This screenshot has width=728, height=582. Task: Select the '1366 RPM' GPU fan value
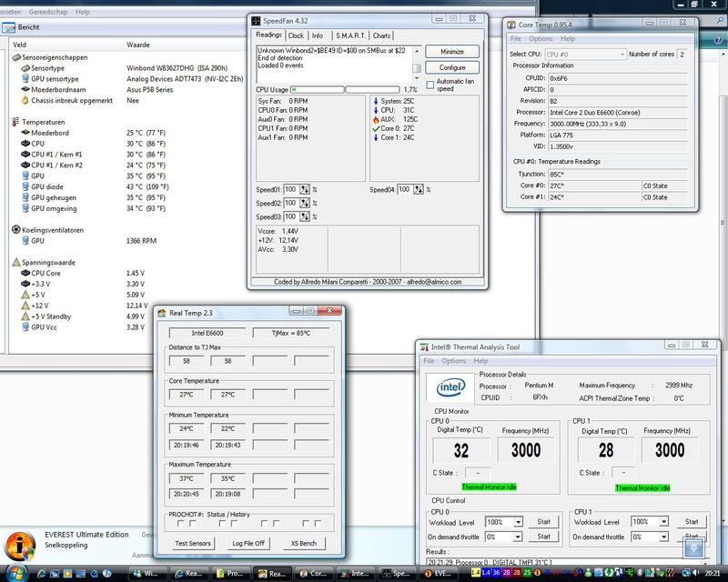point(141,241)
